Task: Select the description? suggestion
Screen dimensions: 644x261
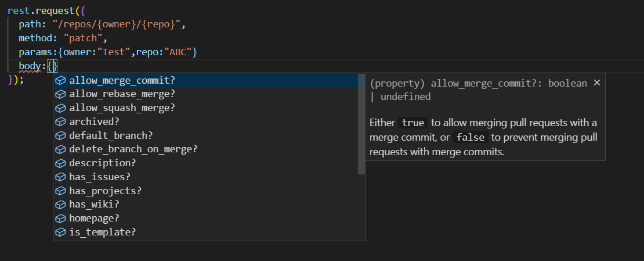Action: (x=205, y=163)
